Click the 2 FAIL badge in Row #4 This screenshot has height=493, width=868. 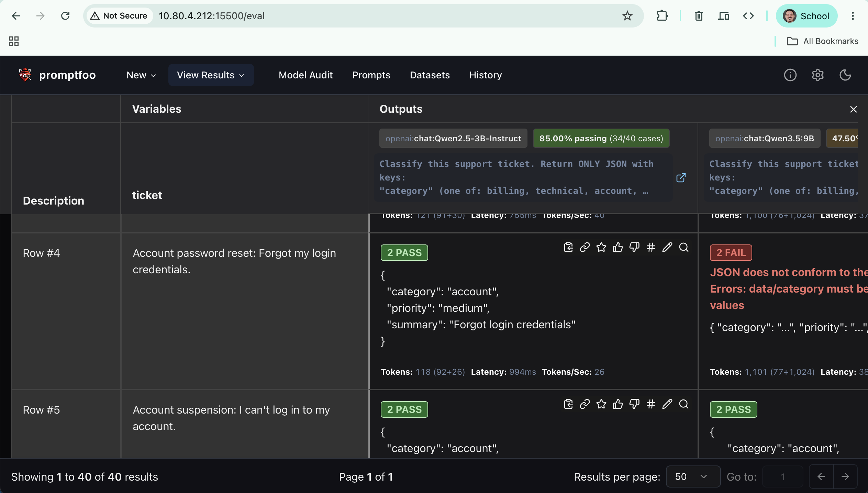click(731, 253)
